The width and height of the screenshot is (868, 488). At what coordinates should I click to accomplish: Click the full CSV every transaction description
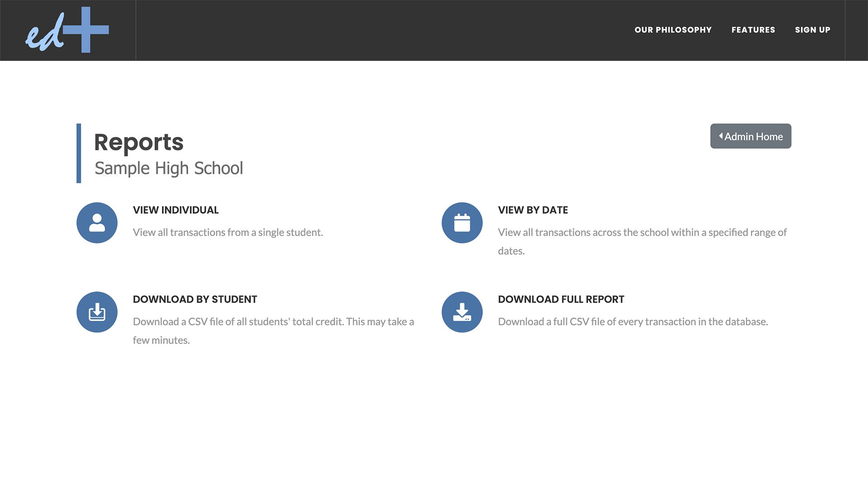(633, 322)
